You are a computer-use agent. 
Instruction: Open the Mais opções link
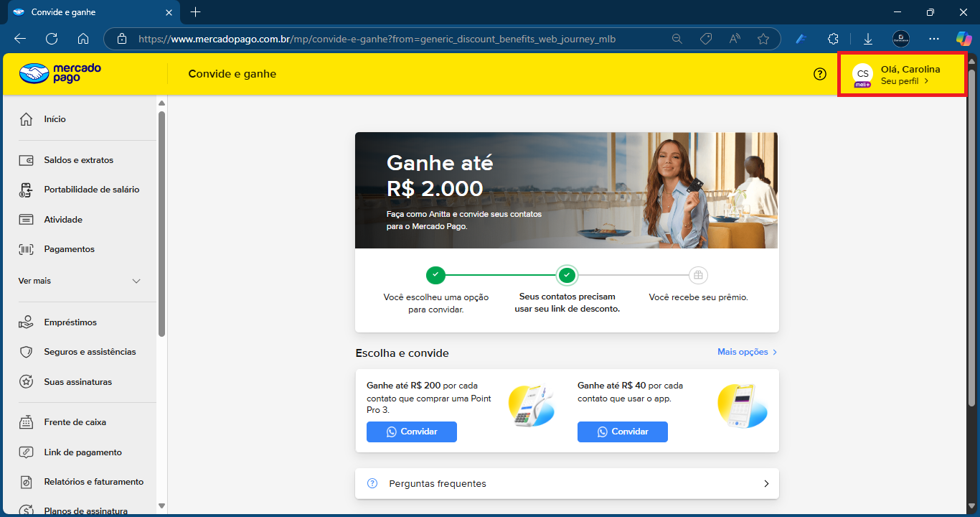pyautogui.click(x=747, y=352)
